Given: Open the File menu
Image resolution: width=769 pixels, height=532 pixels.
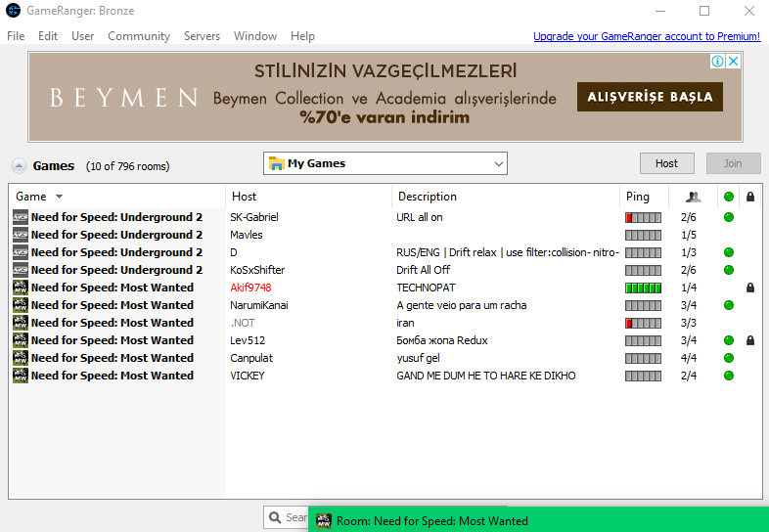Looking at the screenshot, I should pyautogui.click(x=16, y=36).
